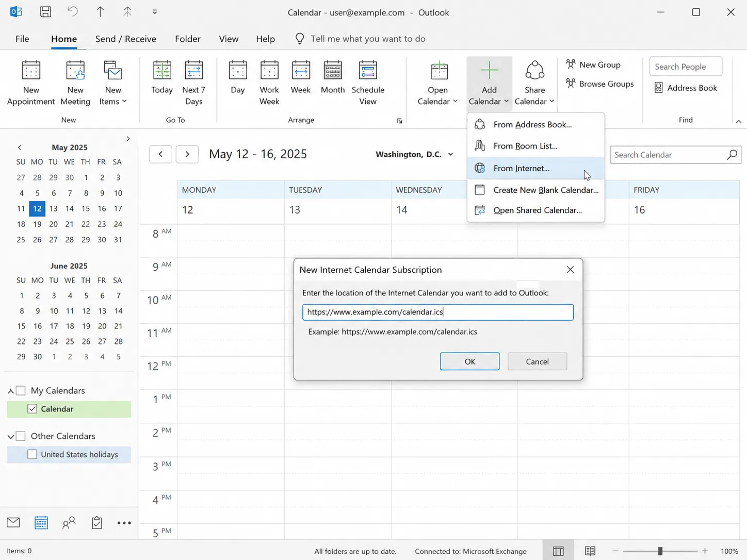Switch to Schedule View

coord(368,83)
